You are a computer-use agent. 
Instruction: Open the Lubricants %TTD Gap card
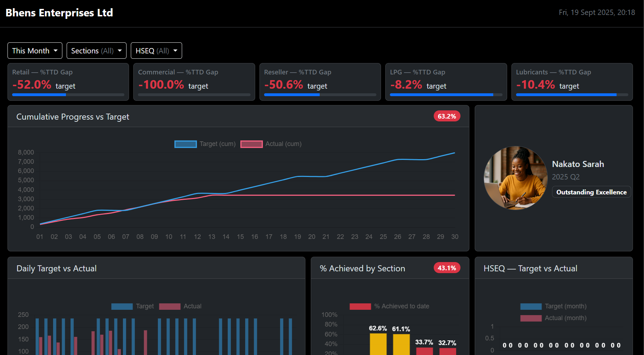click(572, 82)
